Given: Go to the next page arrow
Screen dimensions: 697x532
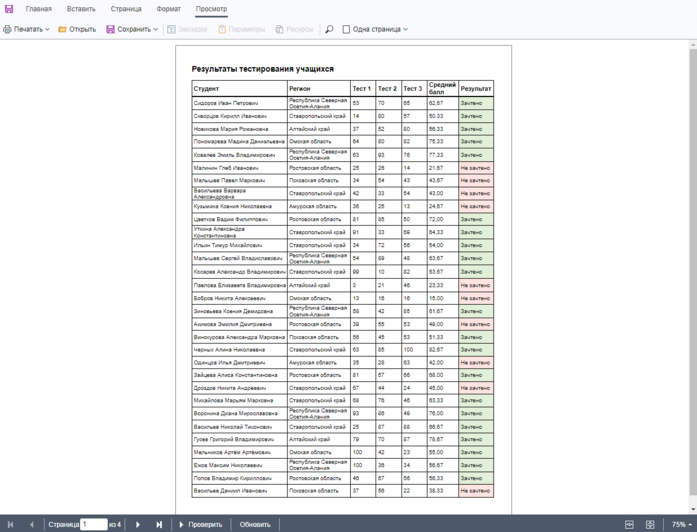Looking at the screenshot, I should pos(138,524).
